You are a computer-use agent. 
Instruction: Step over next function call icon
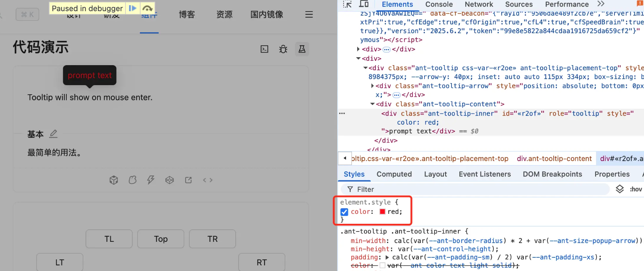(x=147, y=8)
